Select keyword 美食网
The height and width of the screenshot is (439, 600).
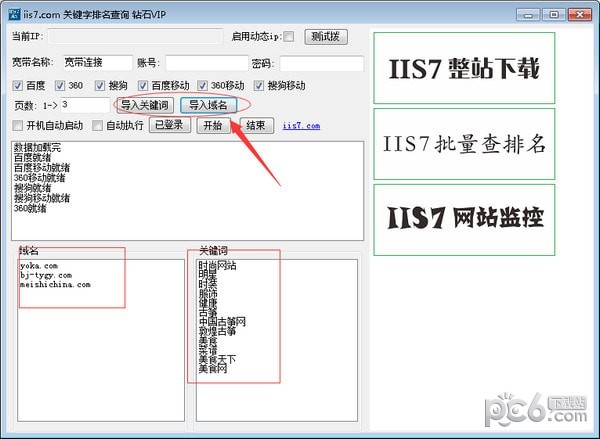(213, 369)
